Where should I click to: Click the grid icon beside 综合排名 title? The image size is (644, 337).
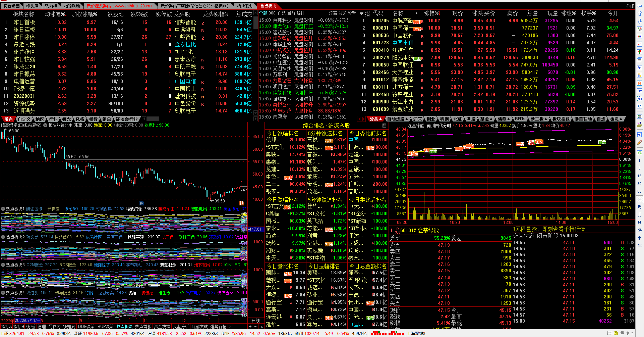[x=384, y=126]
